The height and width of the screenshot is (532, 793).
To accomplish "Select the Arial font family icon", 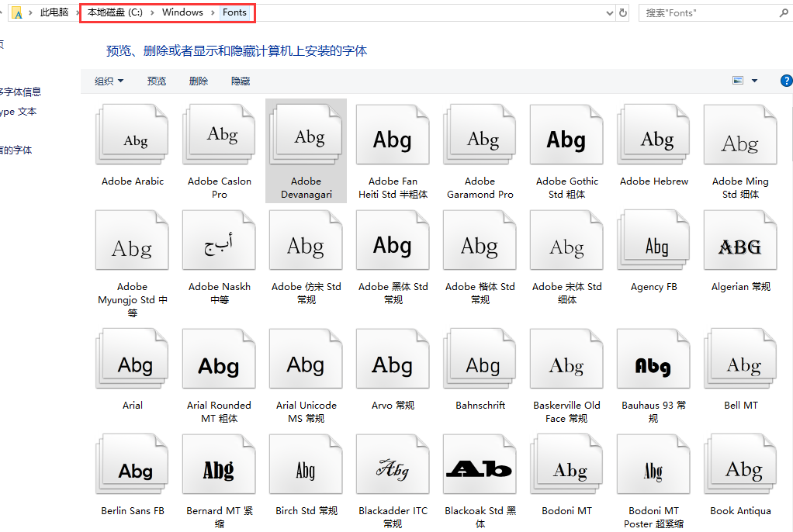I will 132,358.
